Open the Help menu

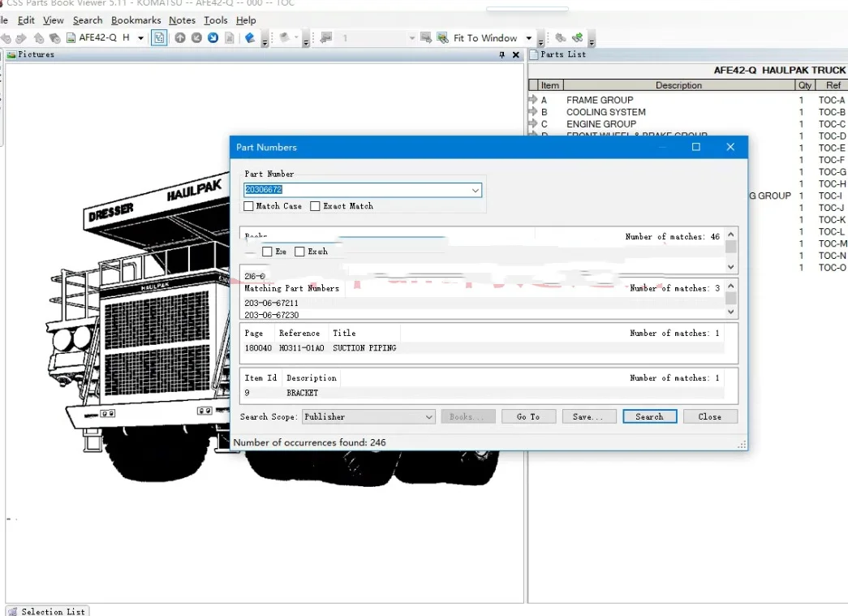246,20
